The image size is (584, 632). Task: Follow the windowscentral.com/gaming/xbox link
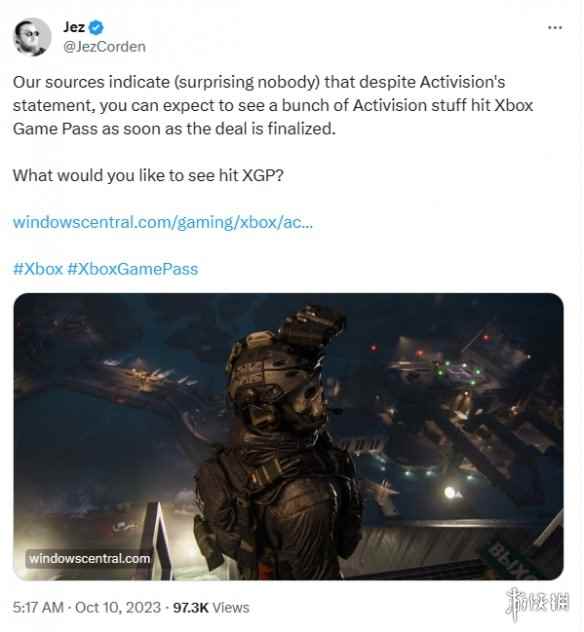click(x=162, y=222)
